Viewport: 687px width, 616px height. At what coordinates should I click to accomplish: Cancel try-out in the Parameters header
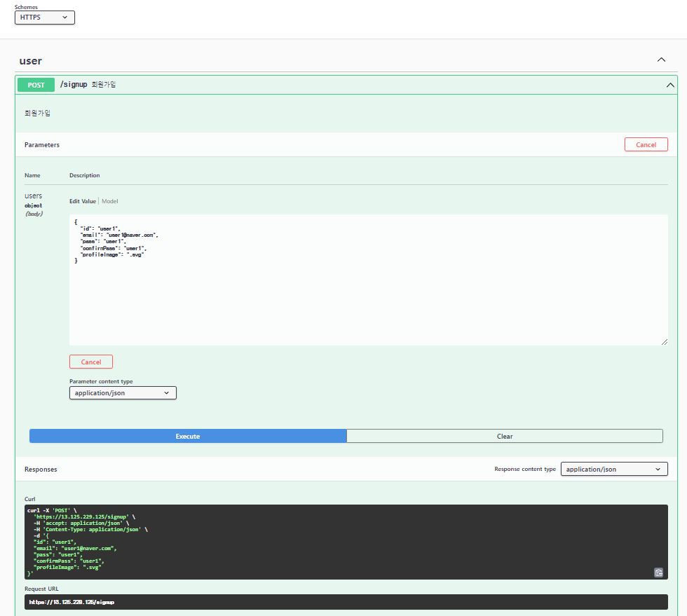tap(646, 144)
